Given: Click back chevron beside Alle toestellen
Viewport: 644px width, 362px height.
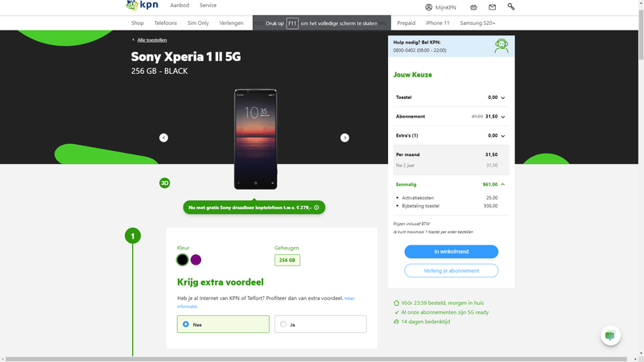Looking at the screenshot, I should (133, 39).
